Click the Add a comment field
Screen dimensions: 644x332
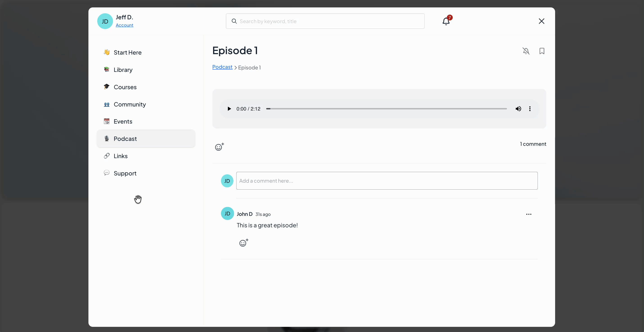387,181
